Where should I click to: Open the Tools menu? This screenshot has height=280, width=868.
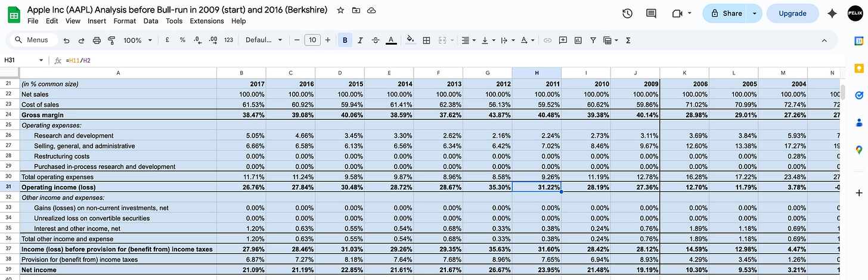174,21
